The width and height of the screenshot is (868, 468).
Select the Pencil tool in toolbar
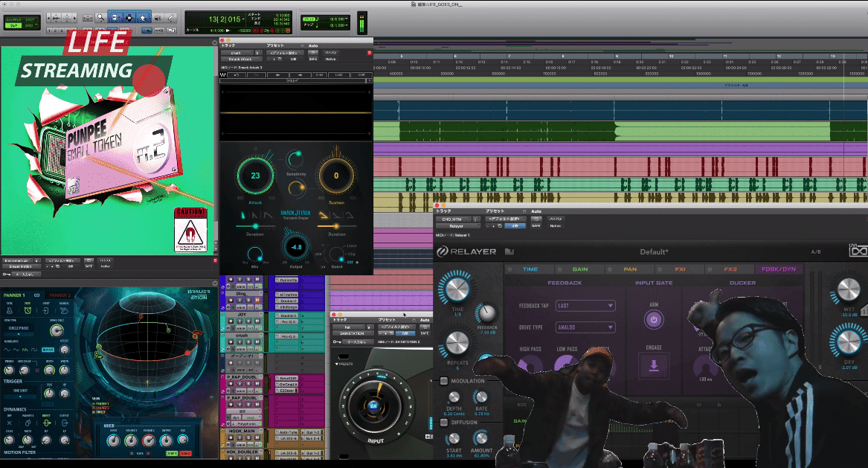pos(171,18)
